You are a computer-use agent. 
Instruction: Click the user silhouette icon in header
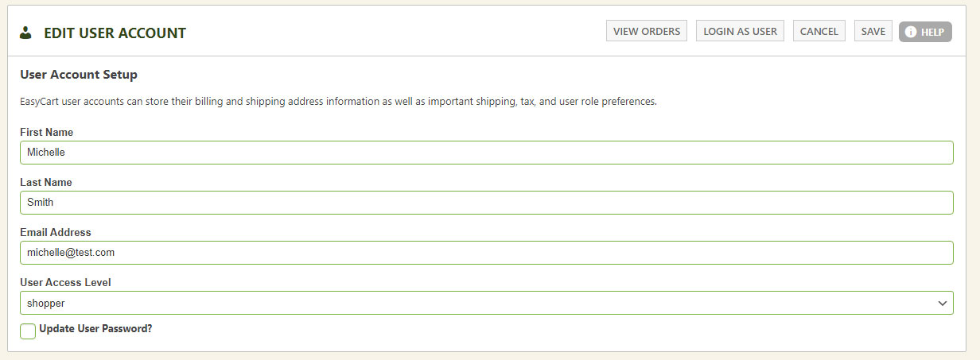(x=25, y=33)
